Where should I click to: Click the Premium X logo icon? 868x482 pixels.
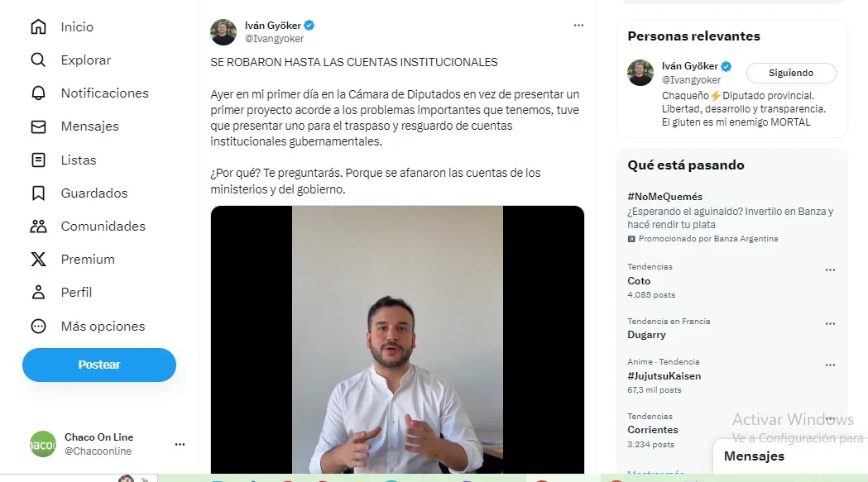(38, 259)
